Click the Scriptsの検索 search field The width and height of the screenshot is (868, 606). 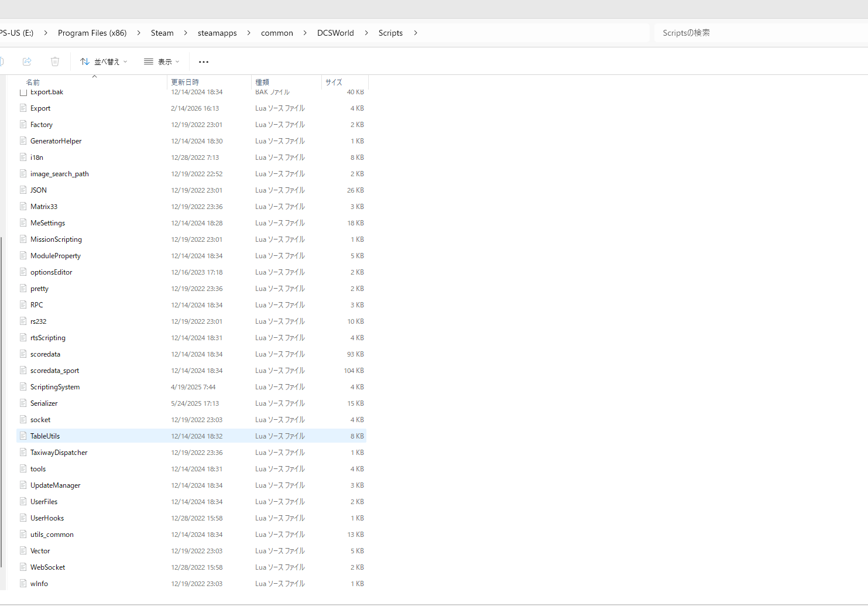(x=755, y=33)
